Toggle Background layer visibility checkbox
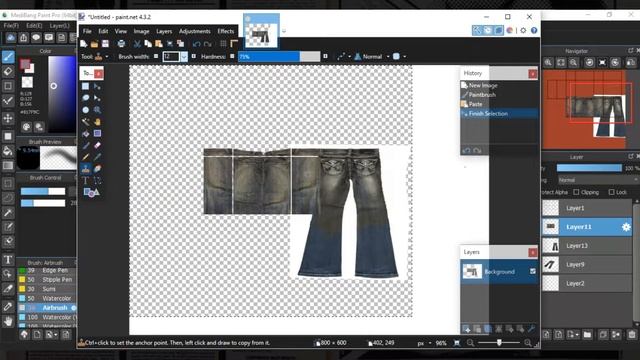The image size is (640, 360). pos(533,271)
